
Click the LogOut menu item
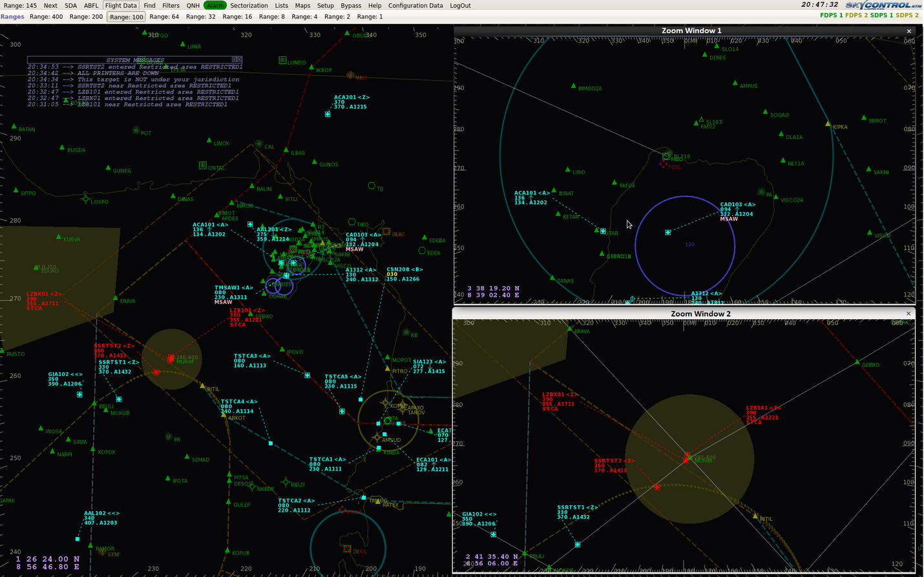pos(460,5)
